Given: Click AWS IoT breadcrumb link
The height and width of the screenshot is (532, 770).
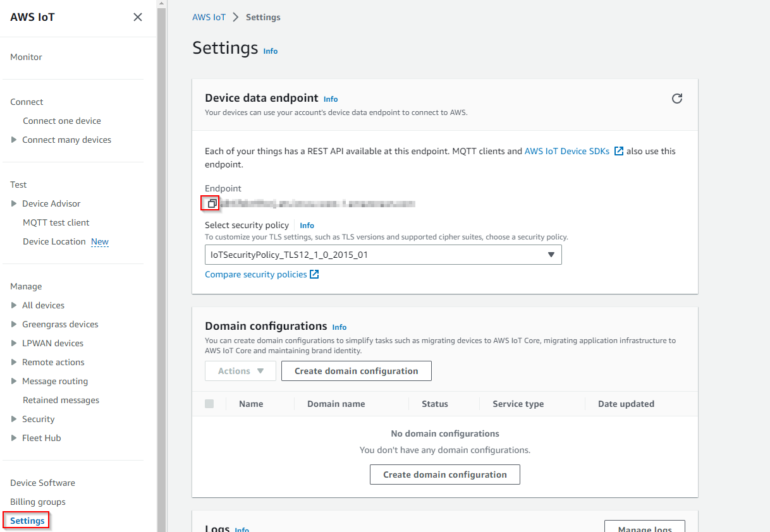Looking at the screenshot, I should pyautogui.click(x=209, y=17).
